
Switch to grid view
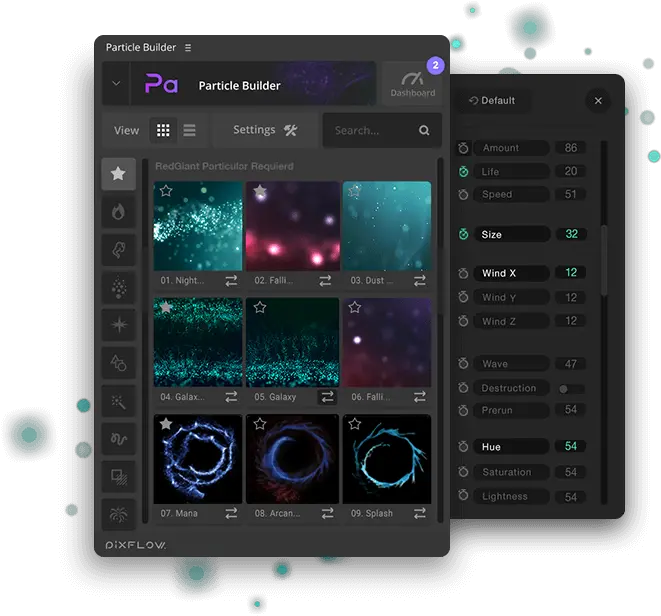tap(163, 130)
